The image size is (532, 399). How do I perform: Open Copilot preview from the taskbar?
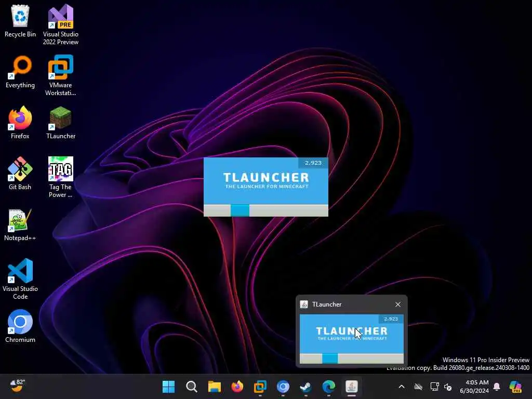pos(515,387)
